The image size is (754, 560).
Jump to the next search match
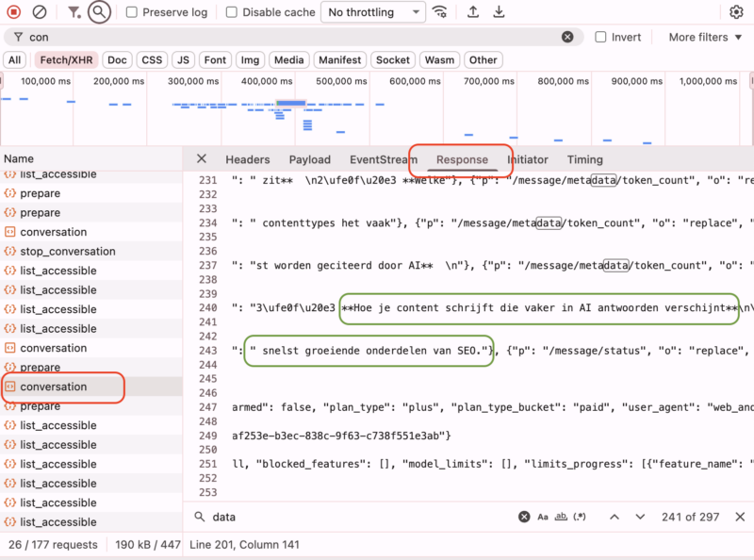point(640,517)
